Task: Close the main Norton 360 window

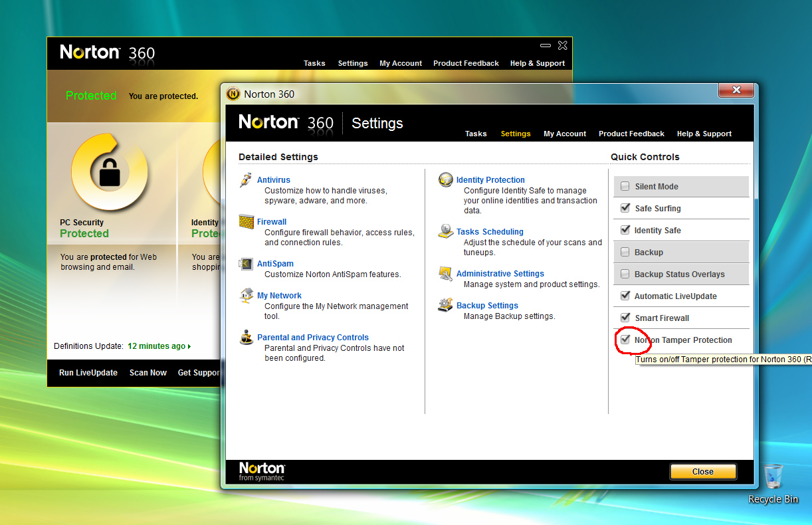Action: (563, 45)
